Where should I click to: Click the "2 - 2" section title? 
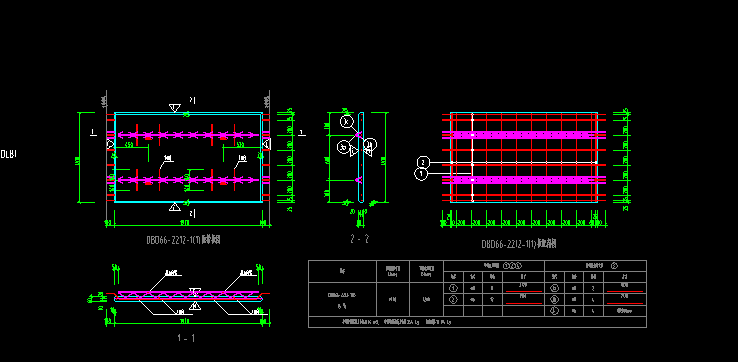coord(360,239)
